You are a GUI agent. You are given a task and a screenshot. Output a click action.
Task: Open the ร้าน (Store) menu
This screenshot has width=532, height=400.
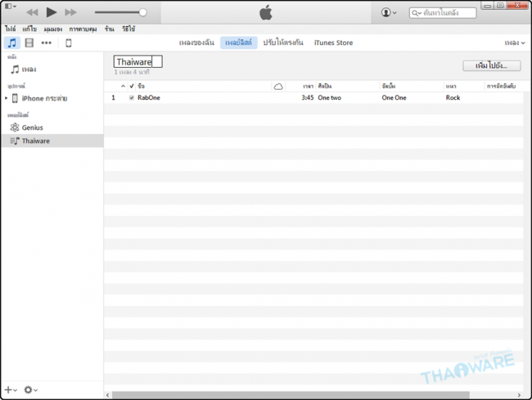click(109, 29)
